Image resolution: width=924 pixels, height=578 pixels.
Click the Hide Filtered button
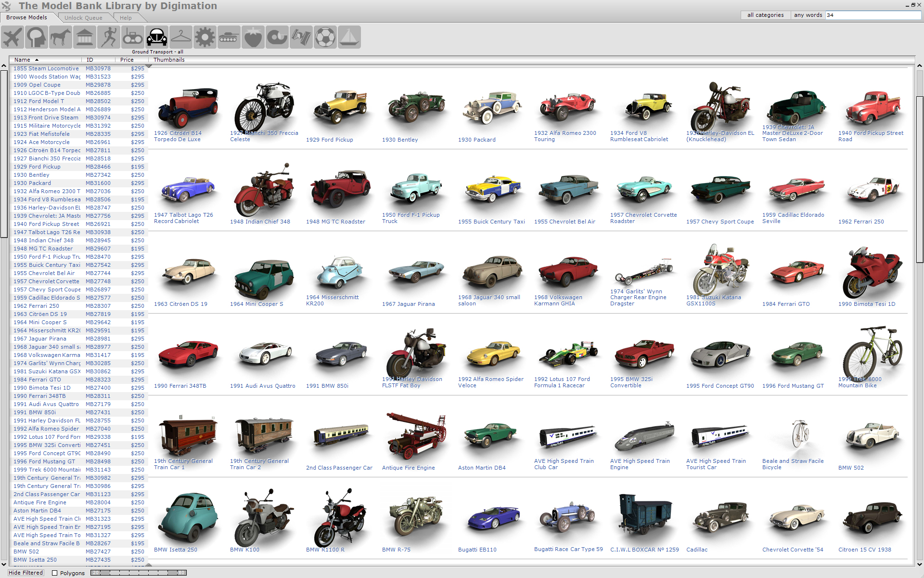pyautogui.click(x=26, y=573)
